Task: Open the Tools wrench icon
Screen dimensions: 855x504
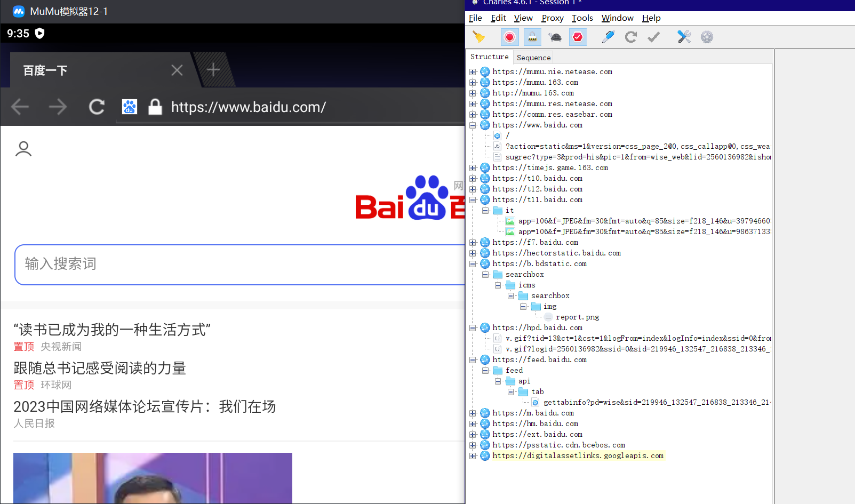Action: tap(684, 37)
